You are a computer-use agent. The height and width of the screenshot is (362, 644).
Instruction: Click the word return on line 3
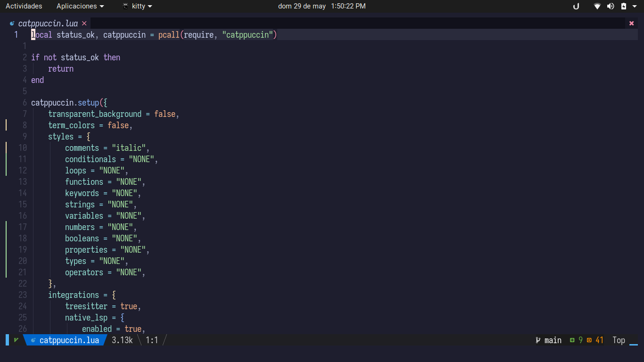(x=61, y=69)
